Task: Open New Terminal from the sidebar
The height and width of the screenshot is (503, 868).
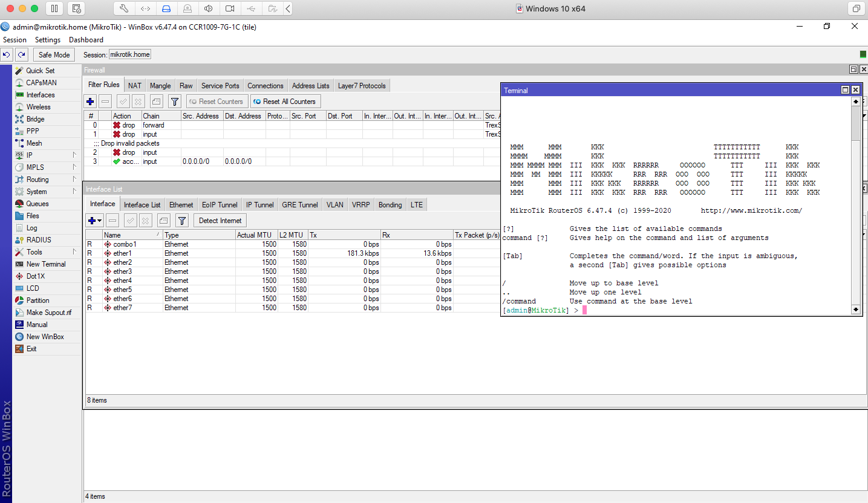Action: [46, 264]
